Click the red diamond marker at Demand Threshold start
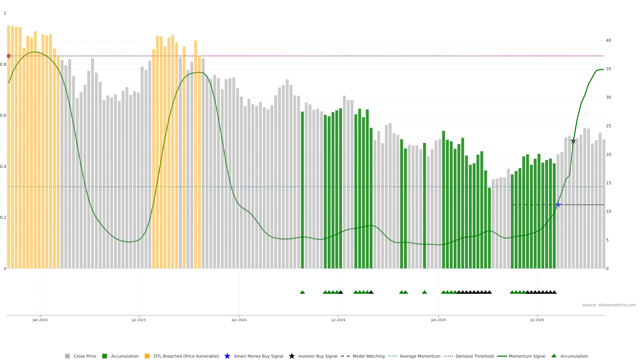The height and width of the screenshot is (362, 644). [9, 56]
